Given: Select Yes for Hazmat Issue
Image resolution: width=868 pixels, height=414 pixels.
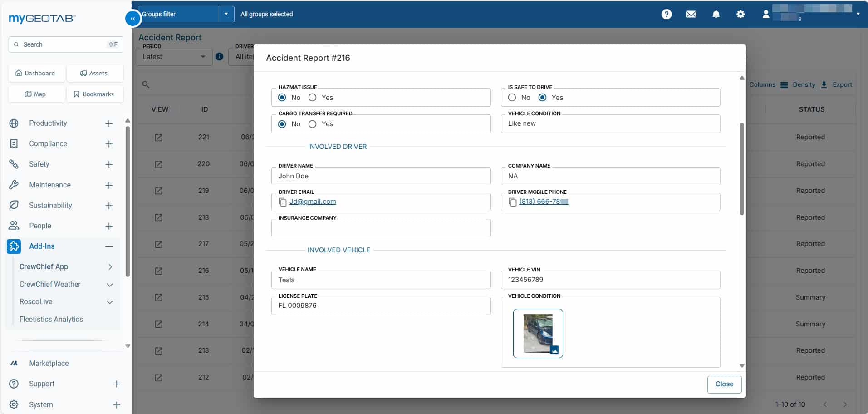Looking at the screenshot, I should point(312,98).
